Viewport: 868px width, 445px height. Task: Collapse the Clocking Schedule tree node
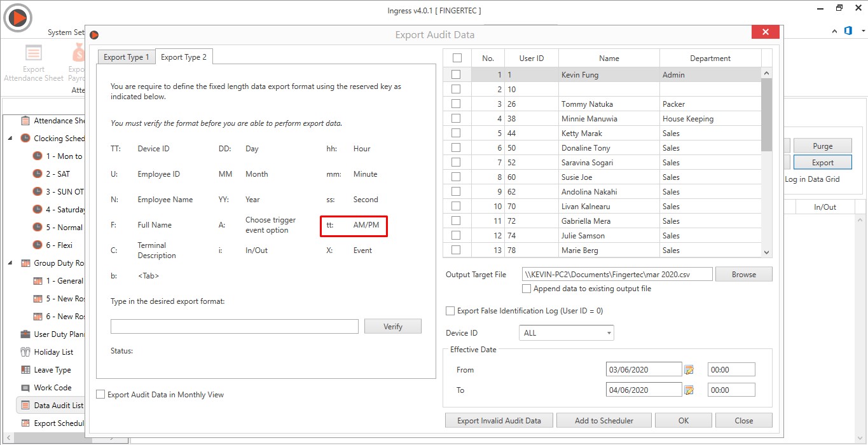coord(10,139)
